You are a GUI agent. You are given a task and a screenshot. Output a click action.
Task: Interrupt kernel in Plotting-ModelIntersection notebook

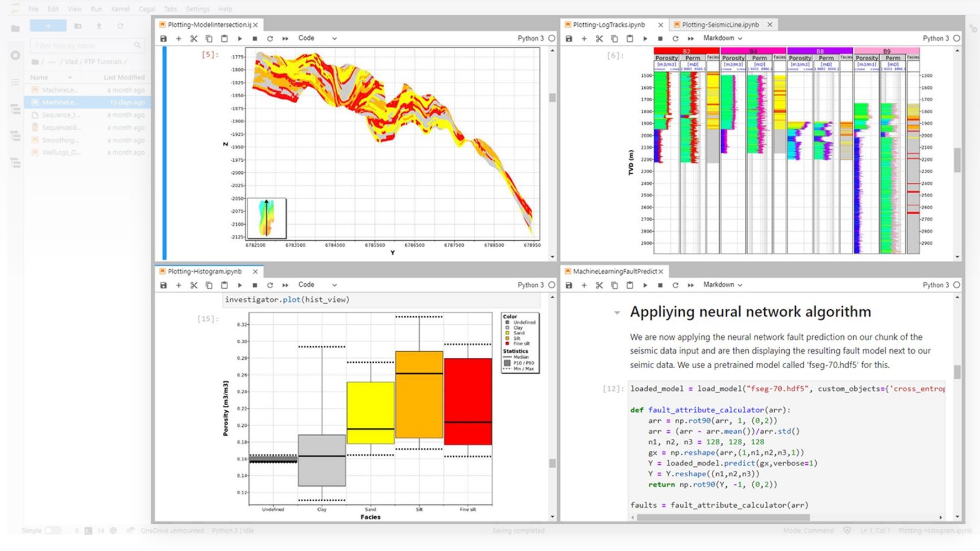[x=255, y=39]
